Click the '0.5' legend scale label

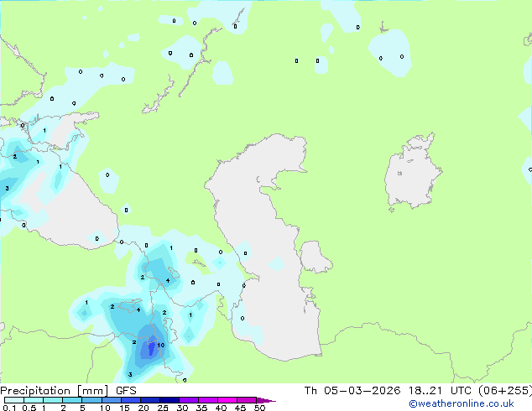[29, 408]
